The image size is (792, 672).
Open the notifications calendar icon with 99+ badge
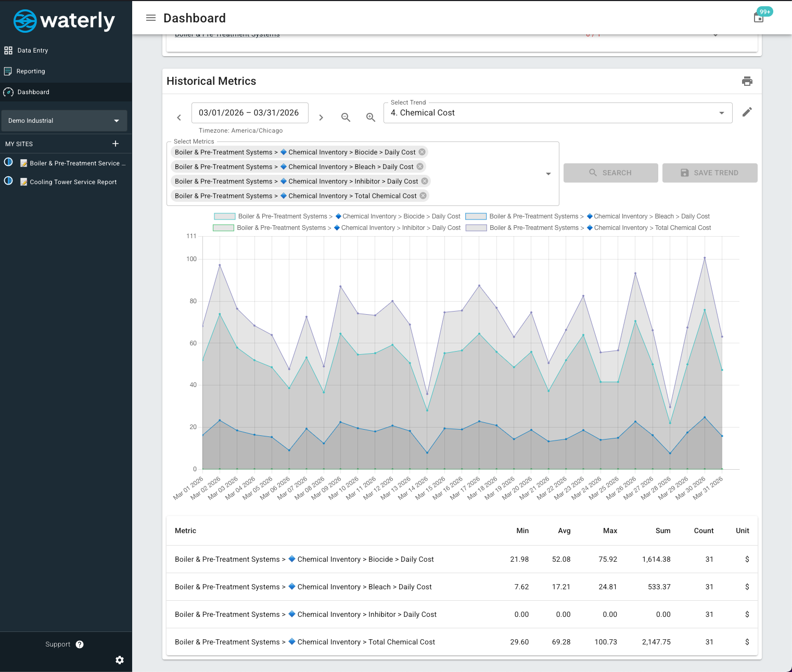click(759, 18)
